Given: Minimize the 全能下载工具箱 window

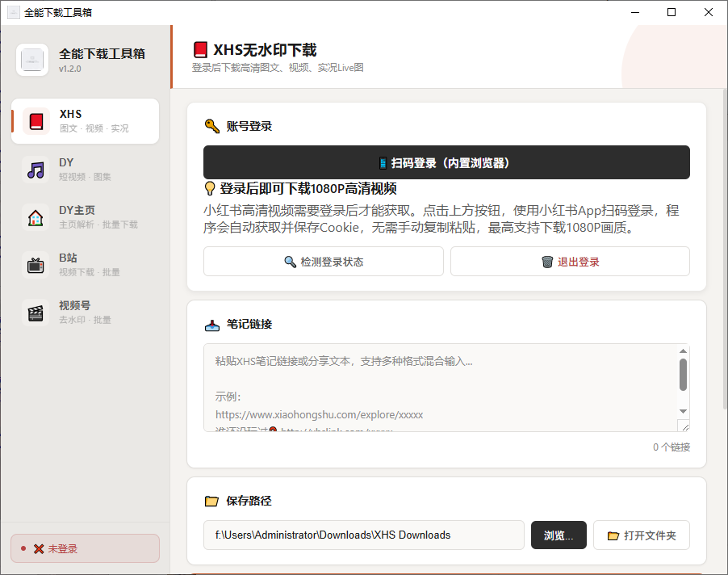Looking at the screenshot, I should (635, 12).
